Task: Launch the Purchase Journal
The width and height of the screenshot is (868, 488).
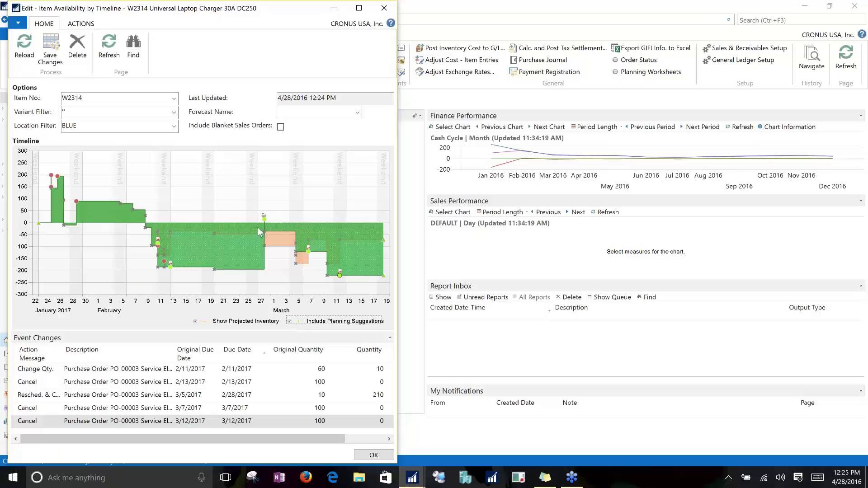Action: coord(542,59)
